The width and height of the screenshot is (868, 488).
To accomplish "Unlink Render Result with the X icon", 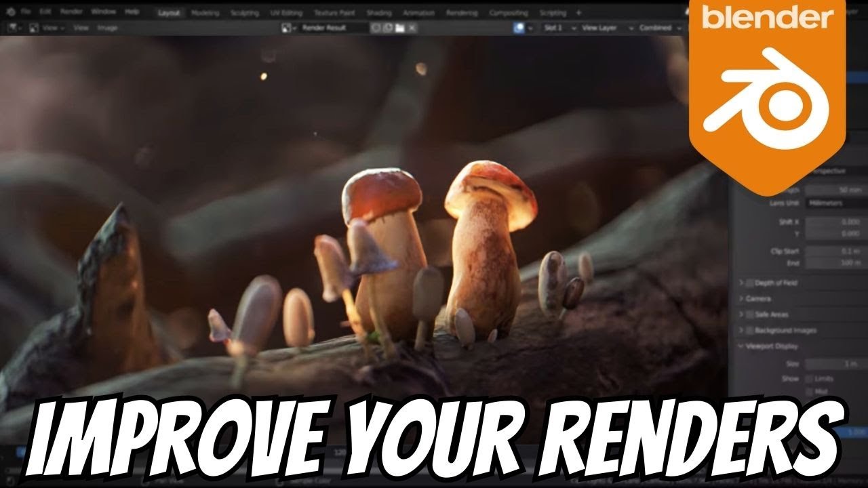I will point(412,28).
